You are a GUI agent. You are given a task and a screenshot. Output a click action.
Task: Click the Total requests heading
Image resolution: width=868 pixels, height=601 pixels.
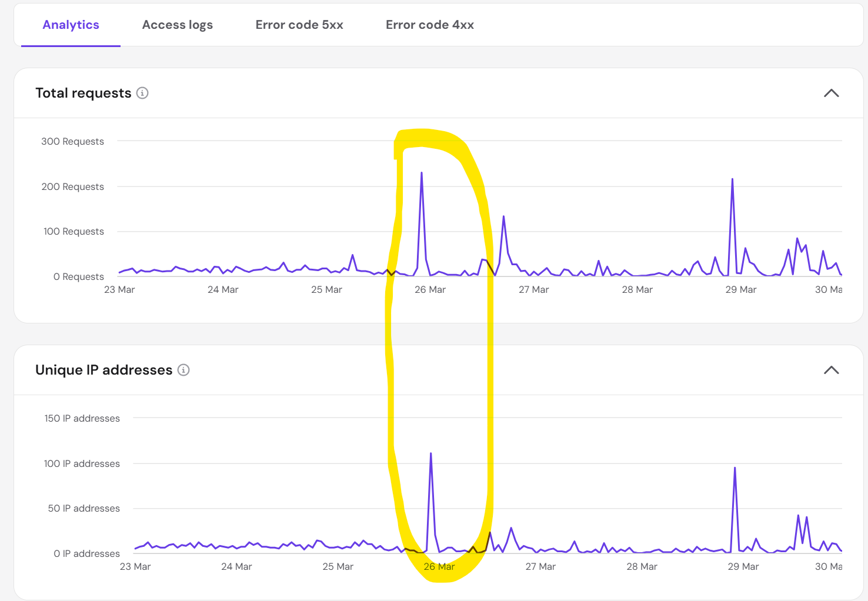pyautogui.click(x=84, y=93)
